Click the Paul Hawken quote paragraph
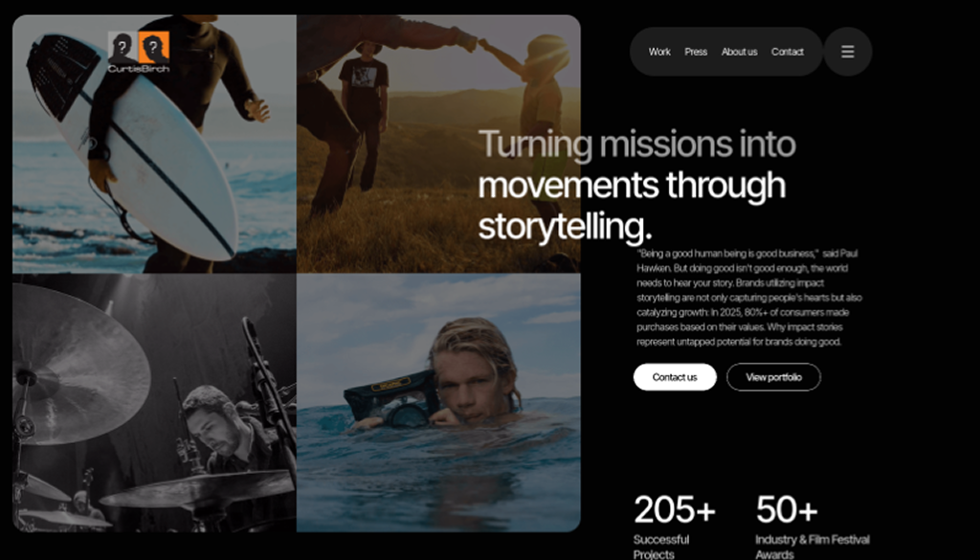980x560 pixels. 749,298
